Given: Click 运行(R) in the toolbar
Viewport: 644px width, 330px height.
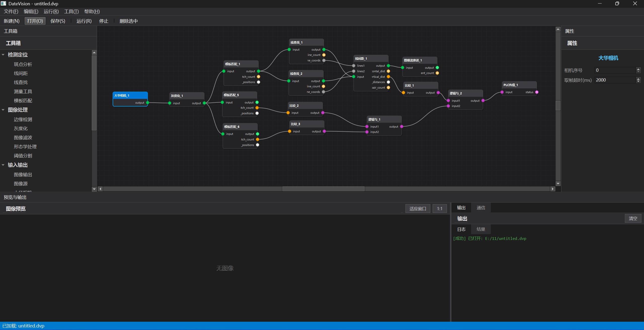Looking at the screenshot, I should tap(84, 21).
